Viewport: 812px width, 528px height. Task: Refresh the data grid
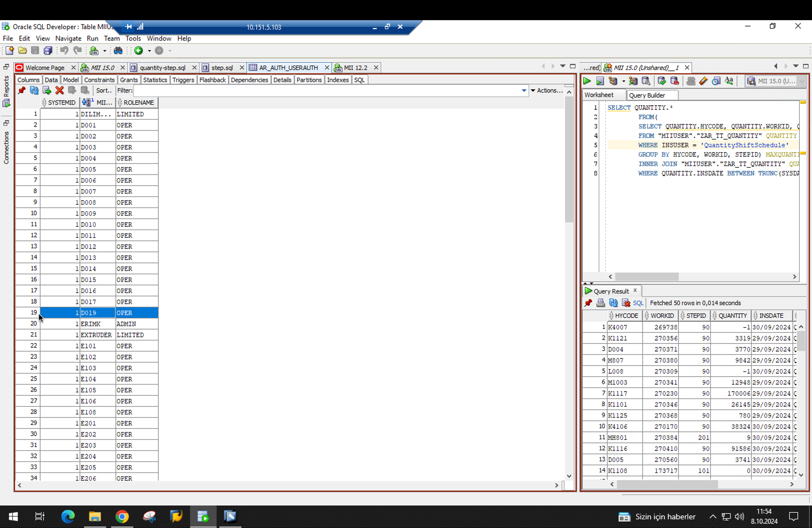pos(34,90)
